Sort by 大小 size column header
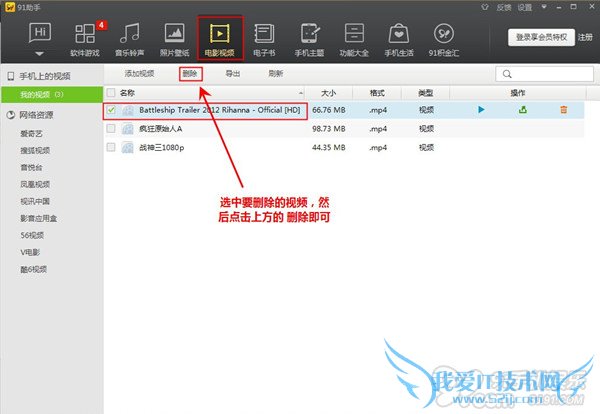600x414 pixels. (x=328, y=93)
